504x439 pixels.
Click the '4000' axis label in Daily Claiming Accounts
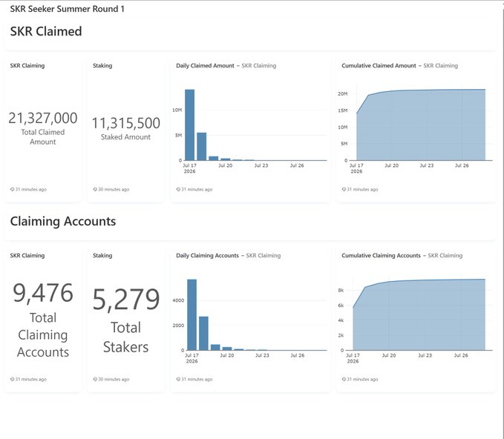[x=178, y=300]
